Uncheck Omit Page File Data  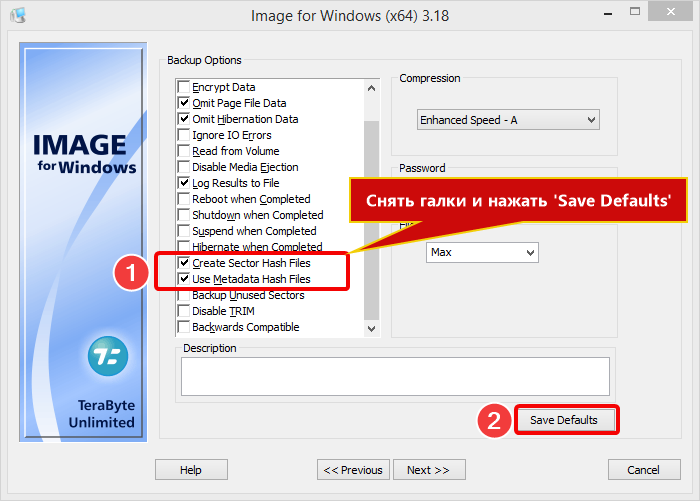pyautogui.click(x=183, y=103)
